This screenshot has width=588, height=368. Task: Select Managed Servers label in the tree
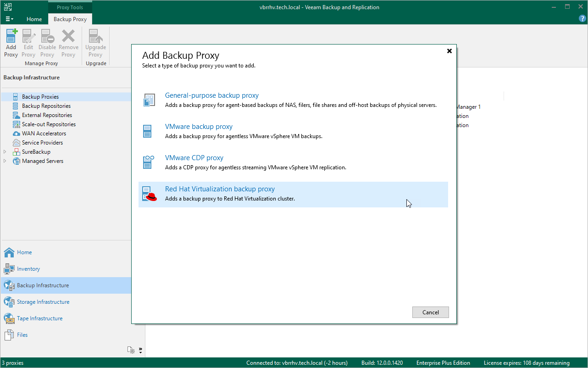[x=43, y=161]
